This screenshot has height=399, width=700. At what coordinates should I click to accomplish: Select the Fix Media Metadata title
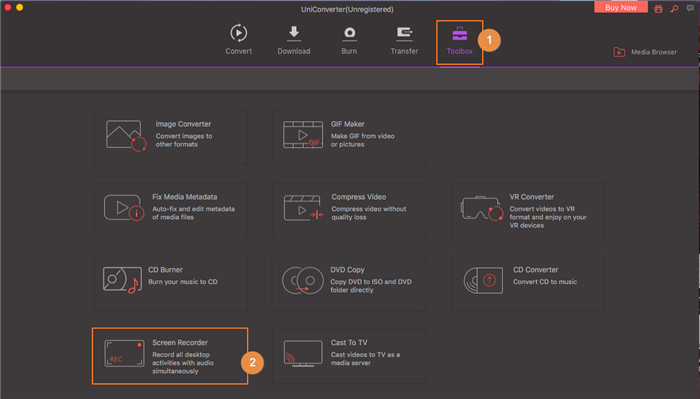[x=184, y=197]
